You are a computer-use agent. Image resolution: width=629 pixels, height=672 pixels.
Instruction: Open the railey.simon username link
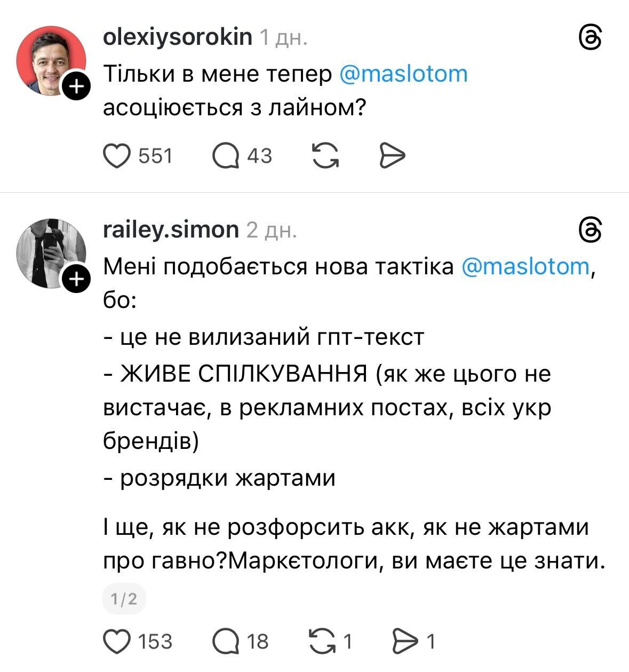(171, 229)
